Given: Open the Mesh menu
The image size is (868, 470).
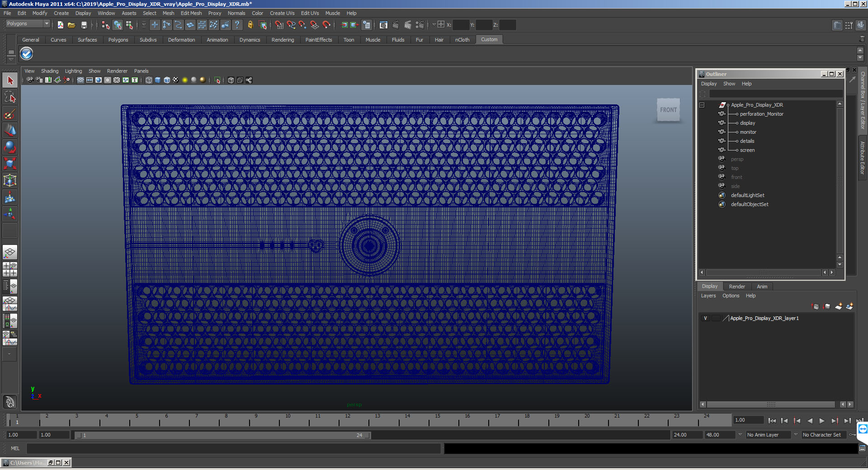Looking at the screenshot, I should coord(168,13).
